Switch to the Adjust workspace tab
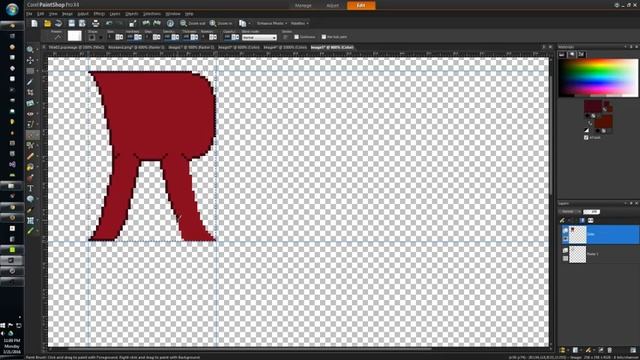The width and height of the screenshot is (640, 360). coord(333,6)
